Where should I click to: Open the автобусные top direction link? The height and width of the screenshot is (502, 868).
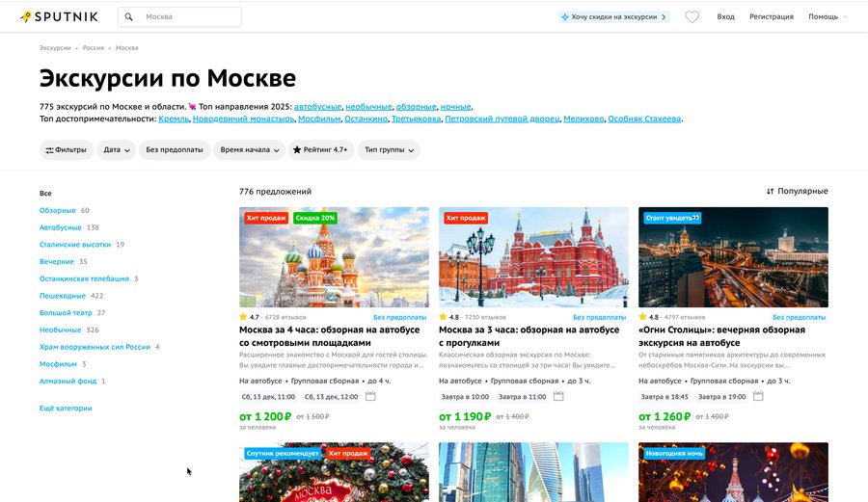pos(317,107)
